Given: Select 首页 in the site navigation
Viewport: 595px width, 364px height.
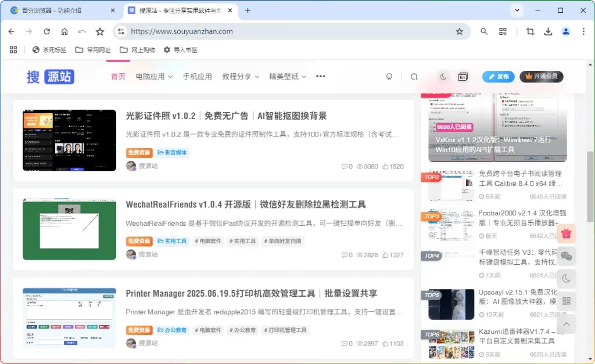Looking at the screenshot, I should click(x=118, y=77).
